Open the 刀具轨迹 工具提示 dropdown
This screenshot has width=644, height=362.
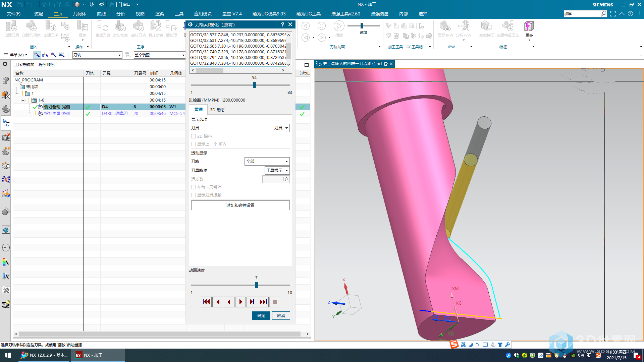277,170
